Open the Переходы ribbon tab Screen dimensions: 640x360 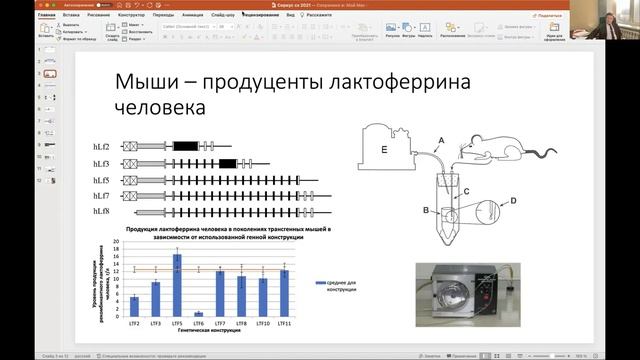click(x=163, y=15)
